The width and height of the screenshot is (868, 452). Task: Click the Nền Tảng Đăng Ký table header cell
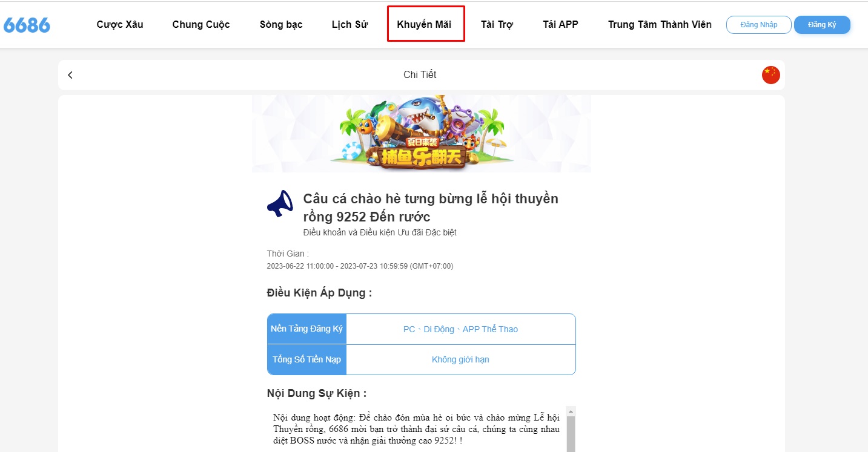tap(307, 329)
